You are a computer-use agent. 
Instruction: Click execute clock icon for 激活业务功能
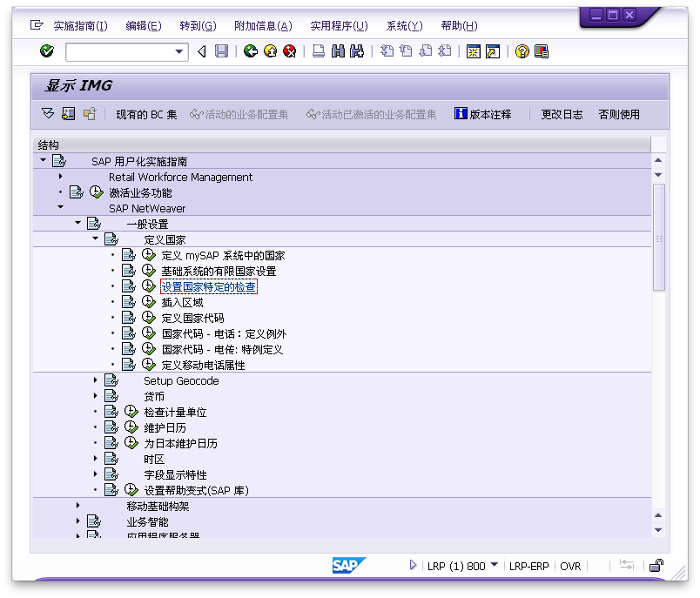point(96,192)
